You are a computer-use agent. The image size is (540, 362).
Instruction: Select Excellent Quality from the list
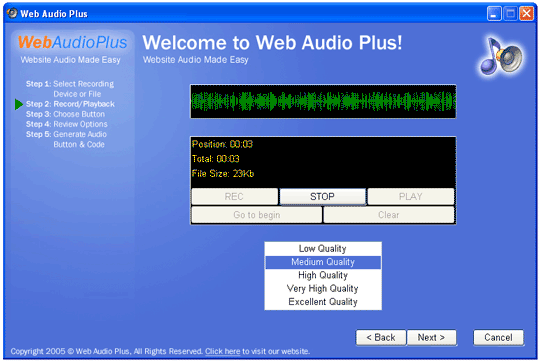pos(323,302)
